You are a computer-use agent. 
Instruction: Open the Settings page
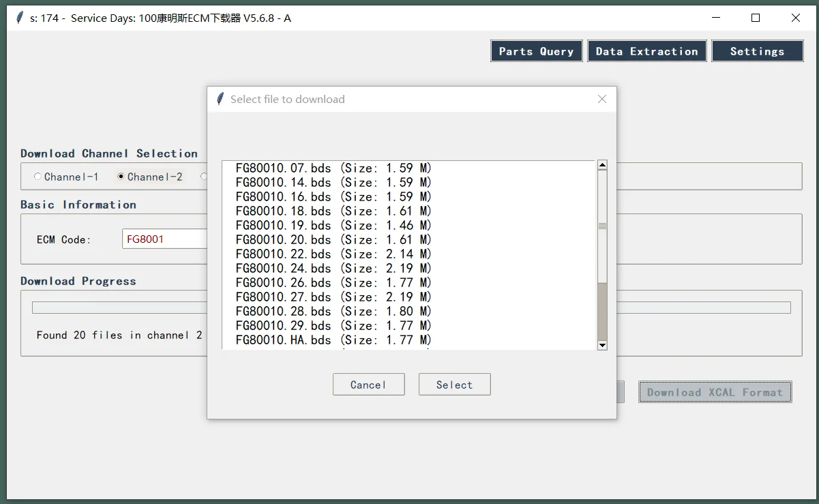(x=758, y=51)
